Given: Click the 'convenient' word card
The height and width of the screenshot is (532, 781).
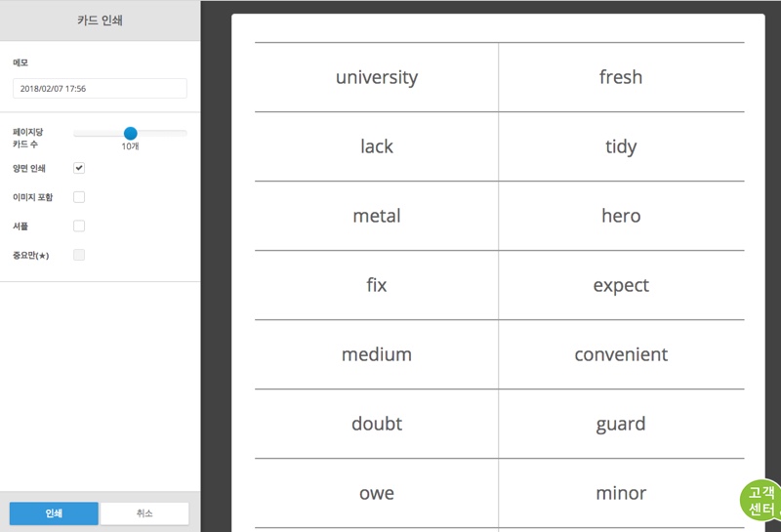Looking at the screenshot, I should [x=621, y=354].
